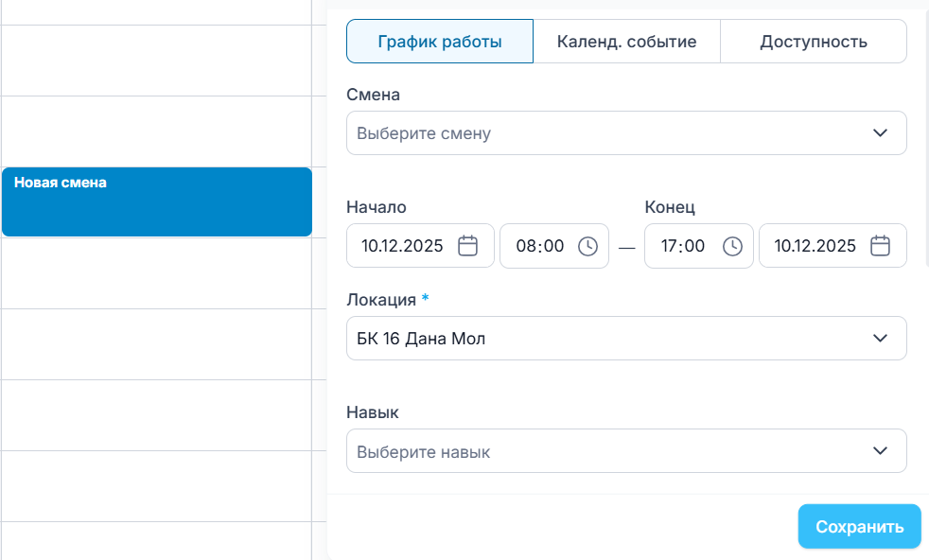
Task: Click the clock icon beside 17:00
Action: [x=732, y=246]
